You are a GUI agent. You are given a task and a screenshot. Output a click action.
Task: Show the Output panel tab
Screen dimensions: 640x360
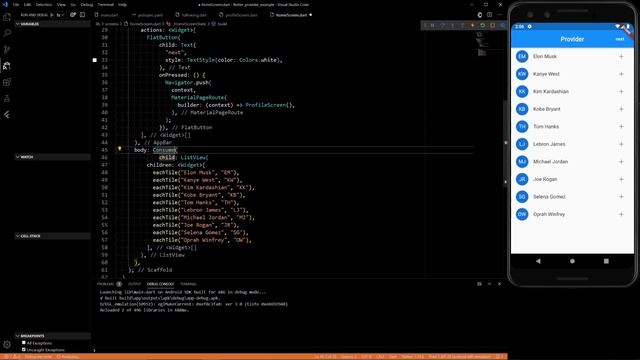pos(134,284)
